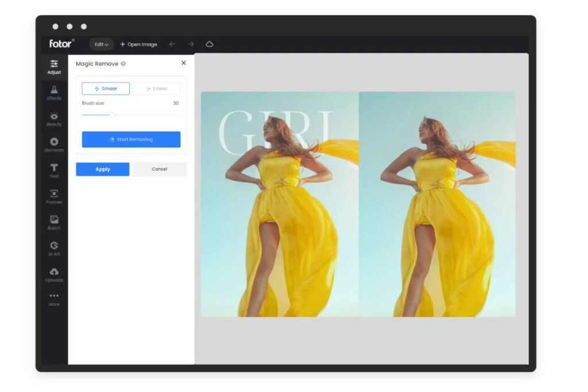The width and height of the screenshot is (588, 392).
Task: Select the Adjust tool in the sidebar
Action: (53, 67)
